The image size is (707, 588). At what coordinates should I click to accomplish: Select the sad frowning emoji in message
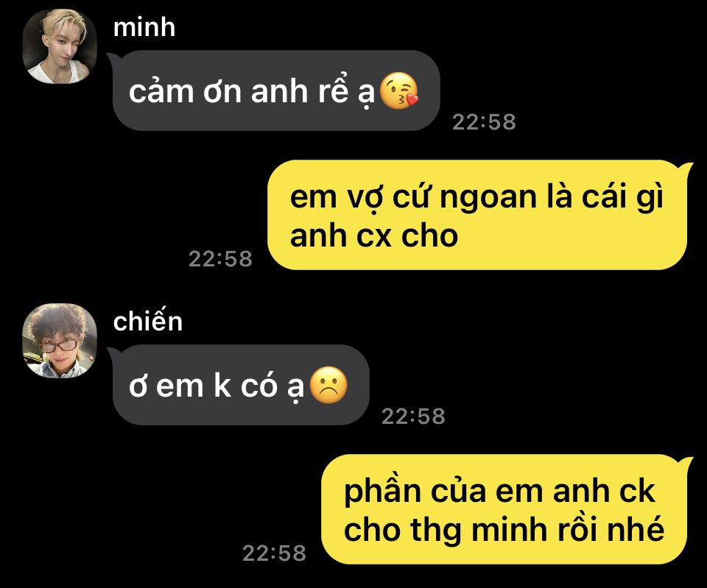click(x=329, y=385)
